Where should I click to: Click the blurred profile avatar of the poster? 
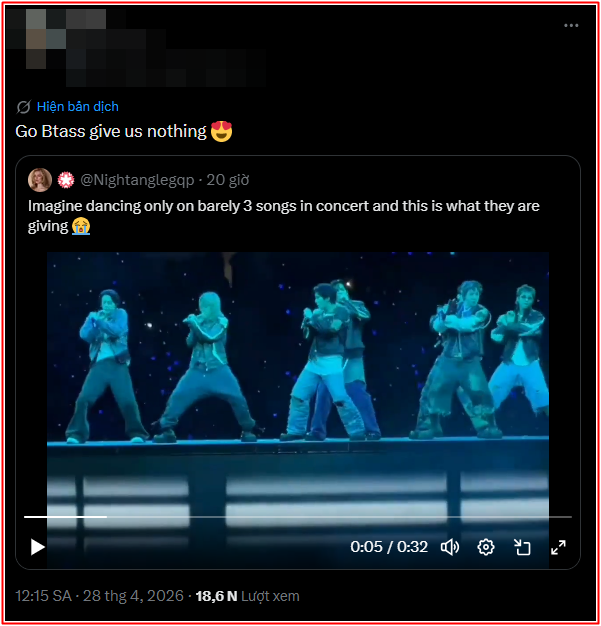[x=36, y=39]
